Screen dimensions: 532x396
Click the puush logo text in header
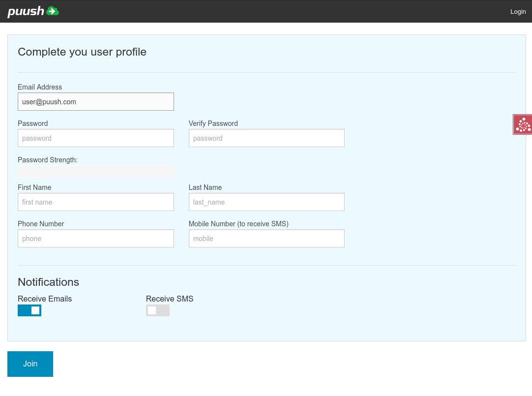tap(26, 11)
